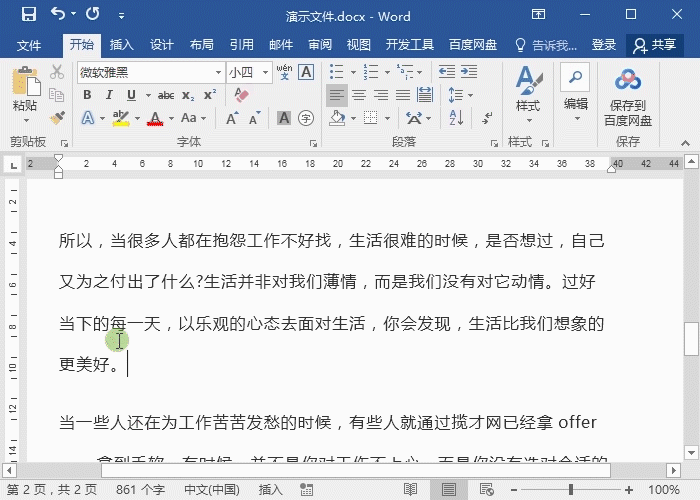Open line spacing options
Screen dimensions: 700x500
pyautogui.click(x=460, y=95)
